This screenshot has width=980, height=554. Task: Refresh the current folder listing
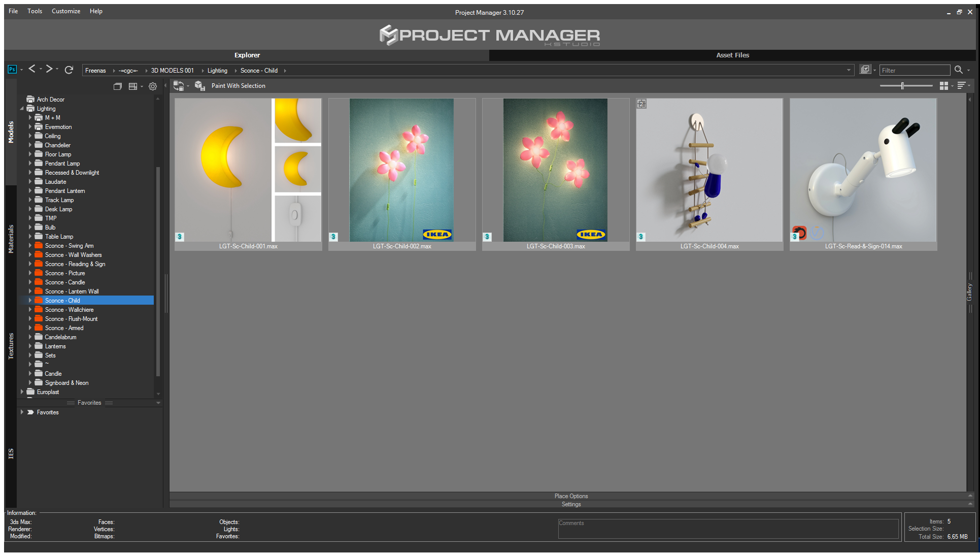pyautogui.click(x=69, y=70)
